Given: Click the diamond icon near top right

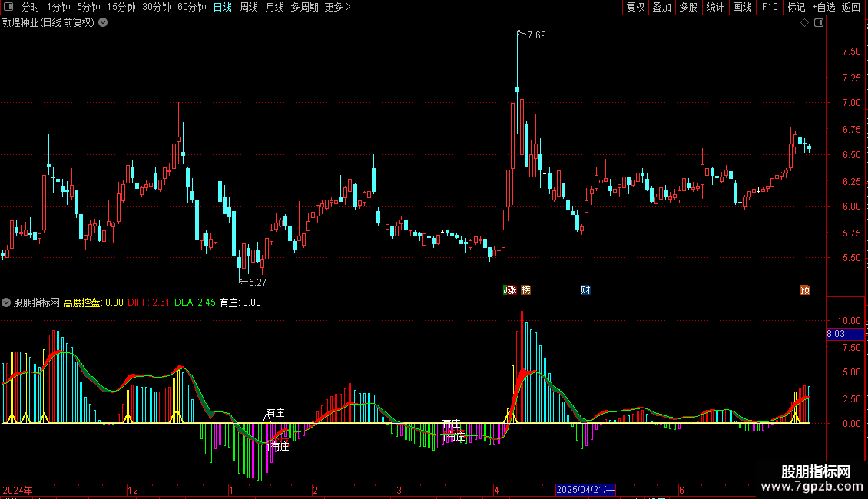Looking at the screenshot, I should [x=805, y=23].
